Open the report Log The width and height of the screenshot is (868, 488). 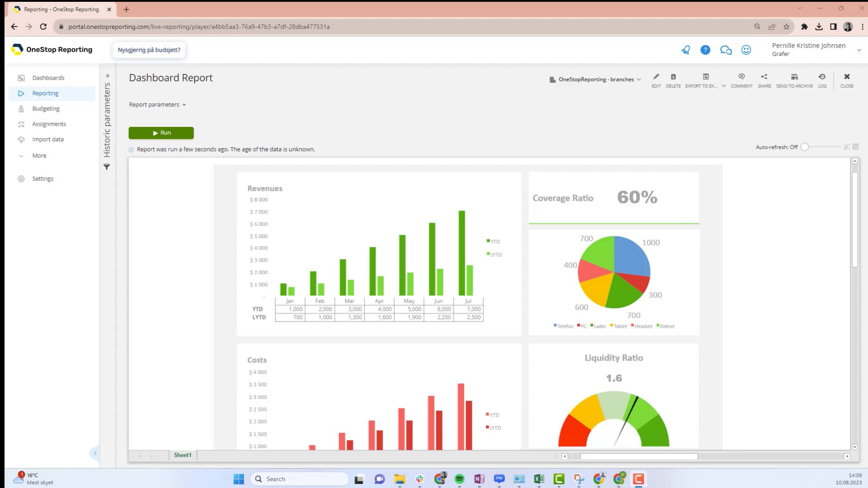tap(822, 77)
